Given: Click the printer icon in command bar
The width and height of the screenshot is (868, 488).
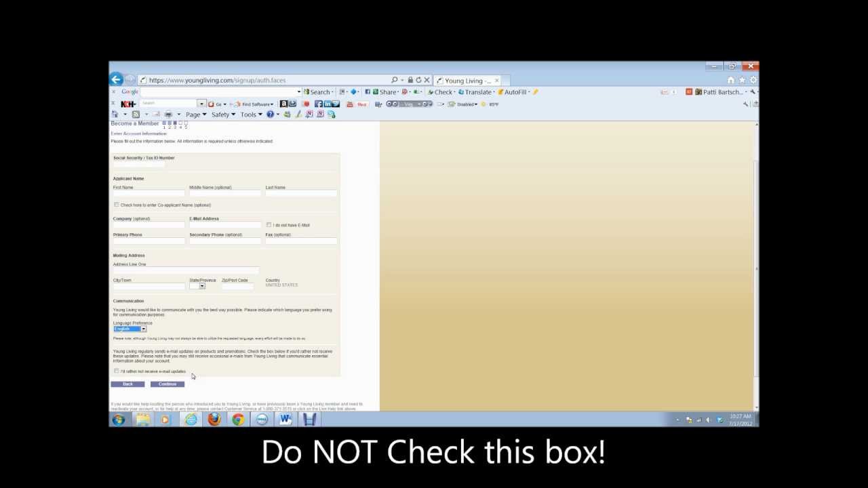Looking at the screenshot, I should click(x=168, y=115).
